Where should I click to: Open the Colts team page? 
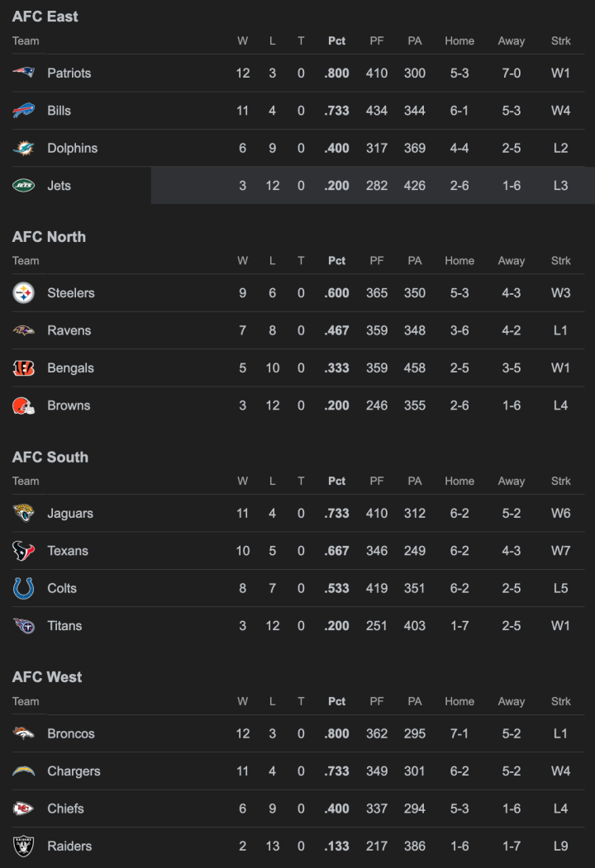click(x=61, y=588)
